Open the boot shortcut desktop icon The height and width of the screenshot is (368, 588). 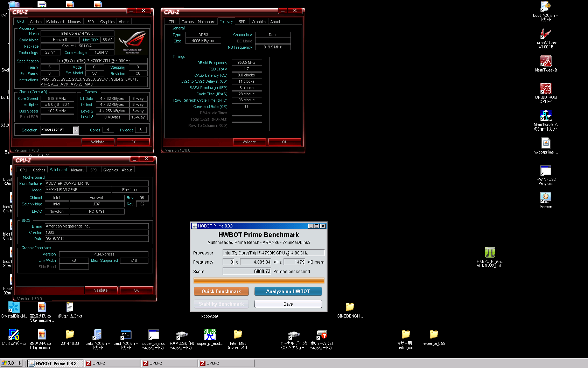(546, 6)
